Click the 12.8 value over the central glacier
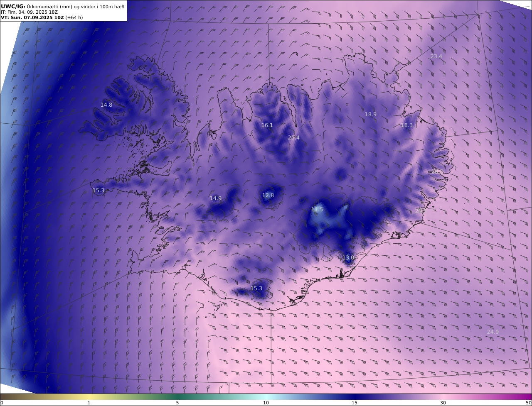 click(x=268, y=196)
